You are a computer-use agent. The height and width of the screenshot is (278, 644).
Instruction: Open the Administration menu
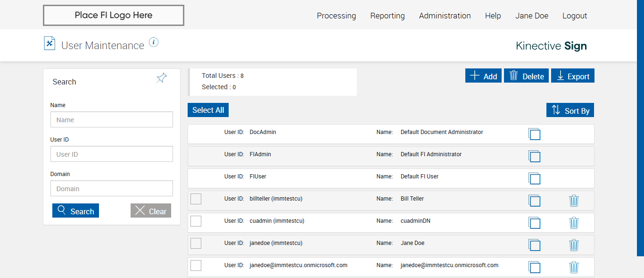445,16
